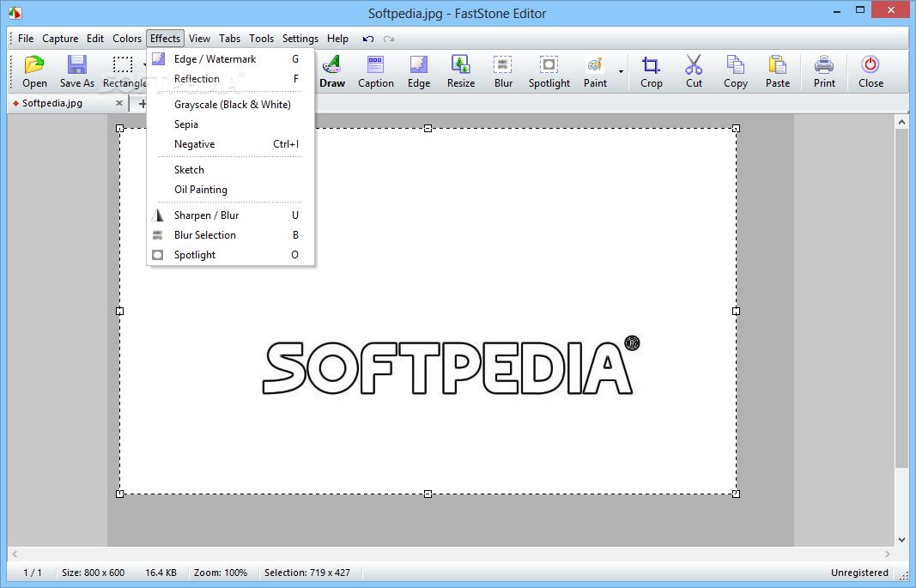Open the Edit menu
916x588 pixels.
tap(95, 39)
